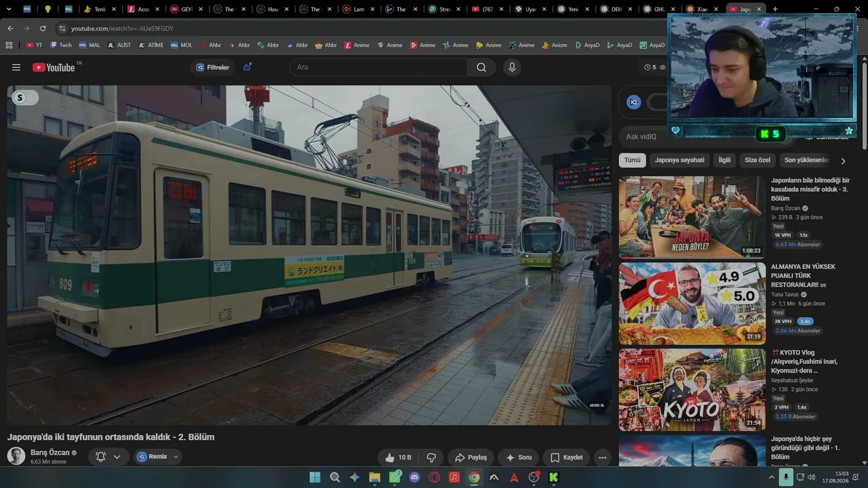This screenshot has width=868, height=488.
Task: Click the notification bell subscription button
Action: click(101, 457)
